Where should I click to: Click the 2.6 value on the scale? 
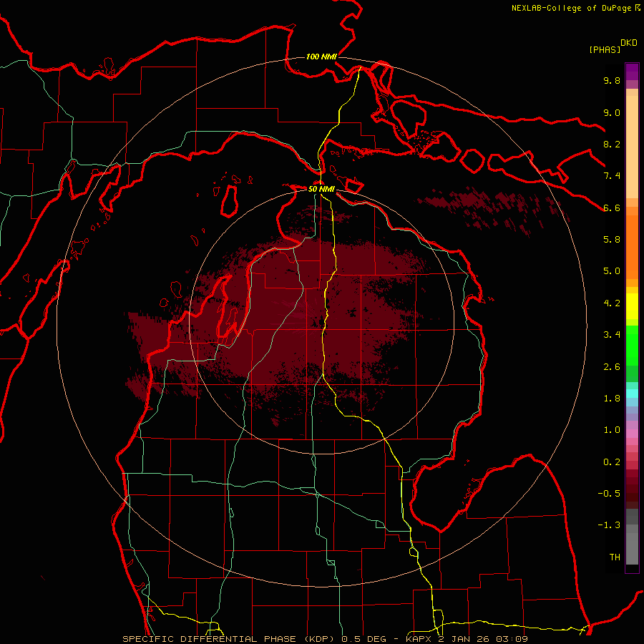coord(612,367)
